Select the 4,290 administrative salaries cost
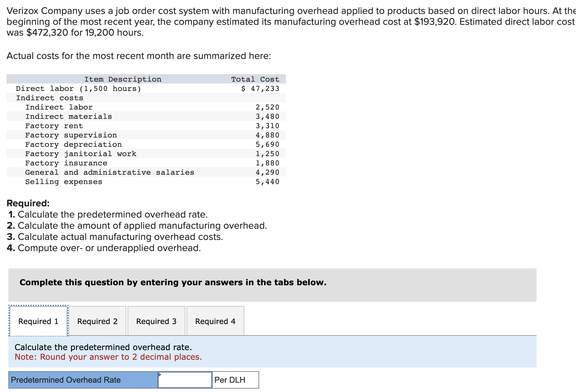This screenshot has width=576, height=392. coord(268,172)
